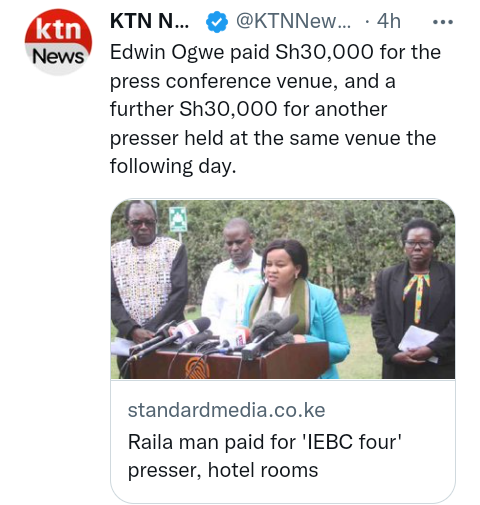Click the blue verified badge
Screen dimensions: 480x505
[217, 22]
